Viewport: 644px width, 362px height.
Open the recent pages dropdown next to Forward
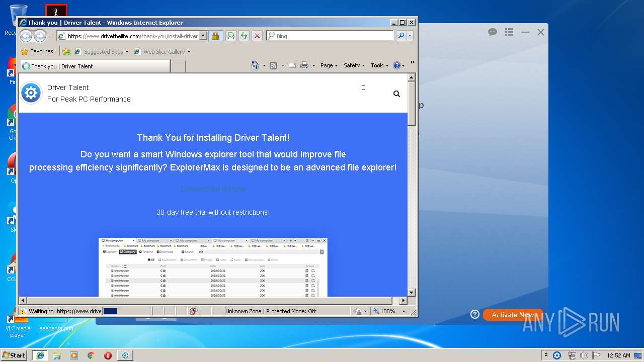pos(51,36)
